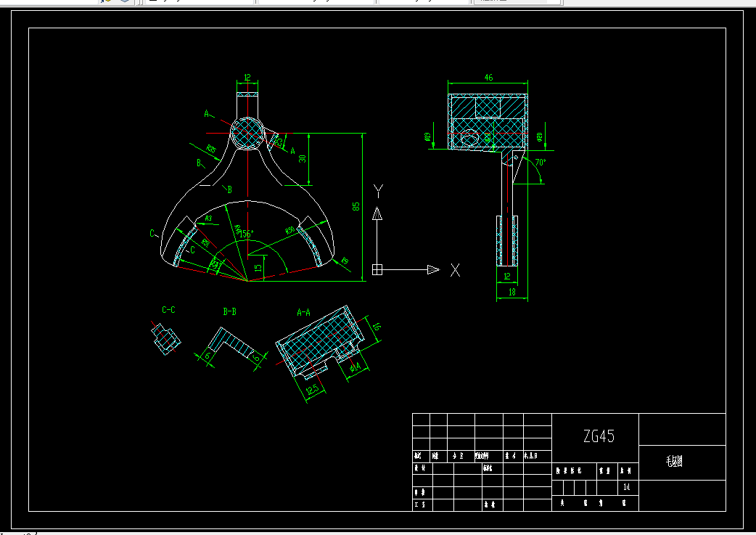This screenshot has width=756, height=535.
Task: Select the R35 radius dimension text
Action: tap(210, 149)
